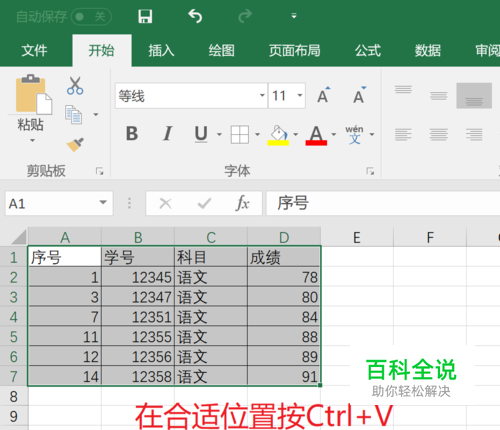Open the 剪贴板 clipboard pane launcher
The width and height of the screenshot is (500, 430).
(x=99, y=171)
